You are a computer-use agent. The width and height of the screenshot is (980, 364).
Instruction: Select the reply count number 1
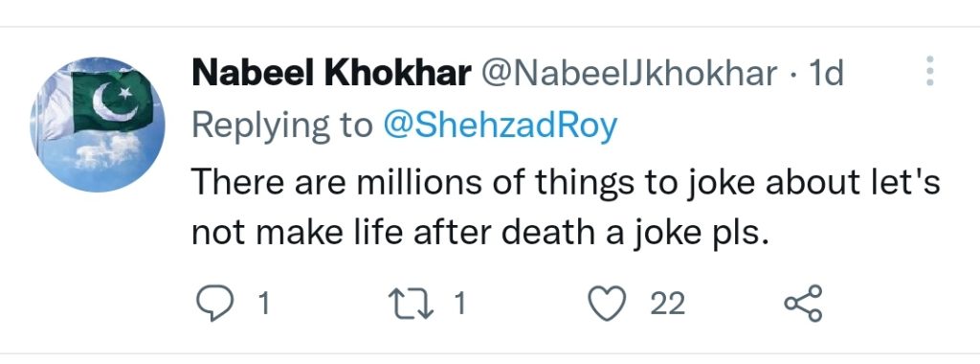pos(264,304)
